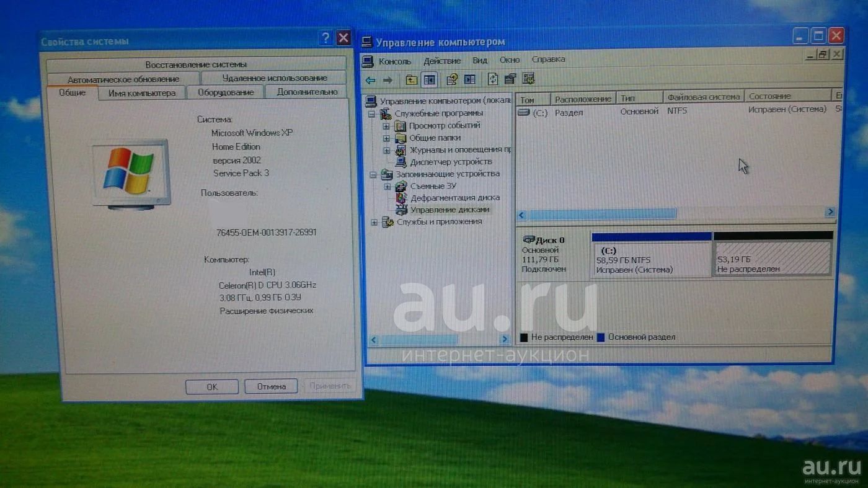The height and width of the screenshot is (488, 868).
Task: Click the Up one level folder icon
Action: pyautogui.click(x=411, y=79)
